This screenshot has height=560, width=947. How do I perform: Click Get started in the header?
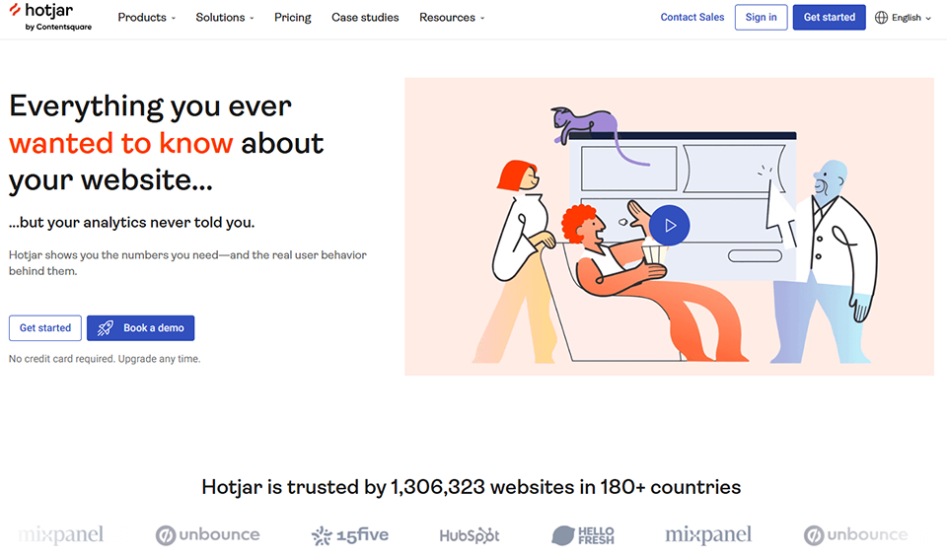[x=830, y=17]
